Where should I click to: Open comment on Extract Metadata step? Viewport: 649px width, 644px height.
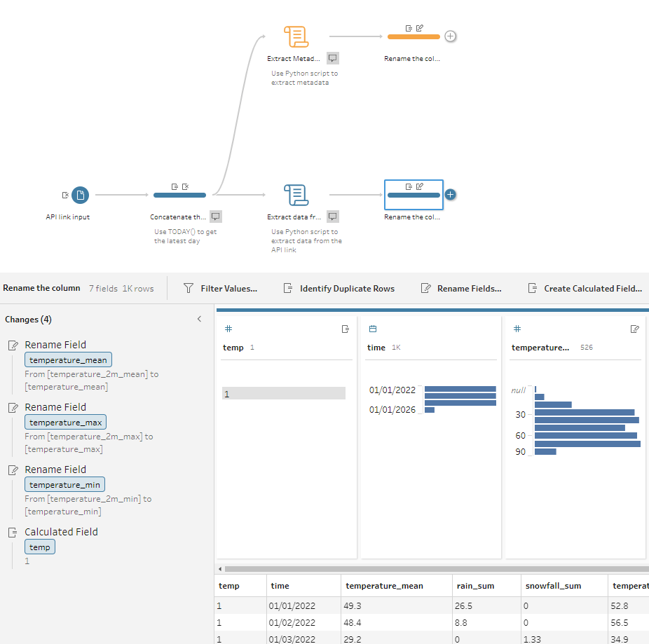[334, 58]
